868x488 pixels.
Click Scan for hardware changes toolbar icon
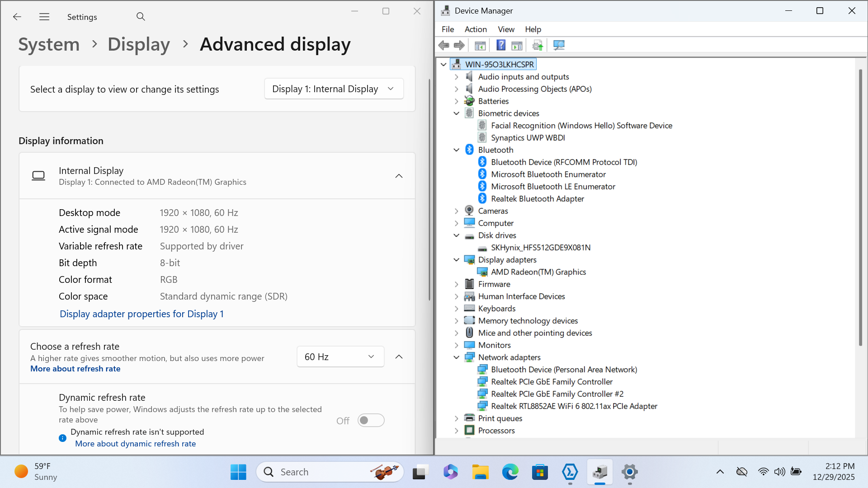559,45
